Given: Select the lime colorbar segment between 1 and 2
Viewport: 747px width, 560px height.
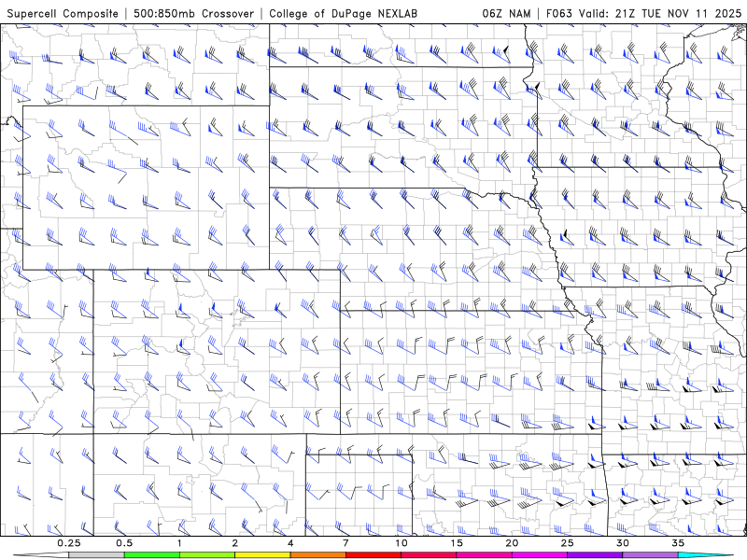Looking at the screenshot, I should point(207,555).
